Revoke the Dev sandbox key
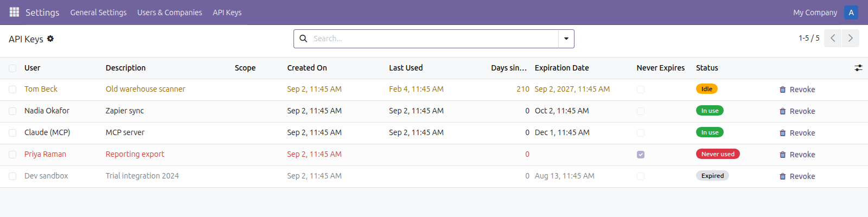Image resolution: width=868 pixels, height=217 pixels. click(x=797, y=176)
